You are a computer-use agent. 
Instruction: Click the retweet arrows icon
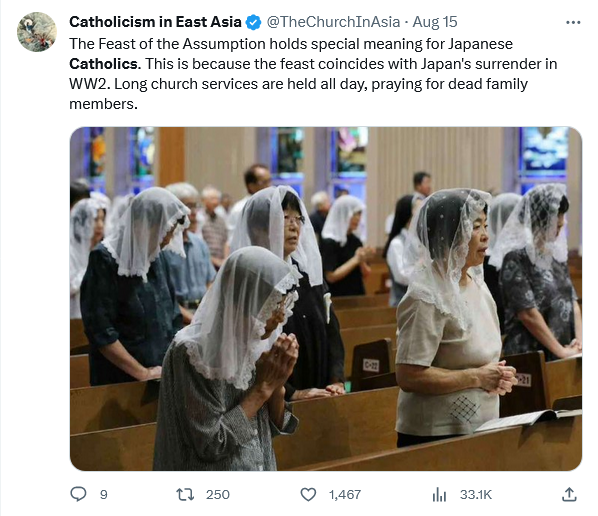[185, 495]
